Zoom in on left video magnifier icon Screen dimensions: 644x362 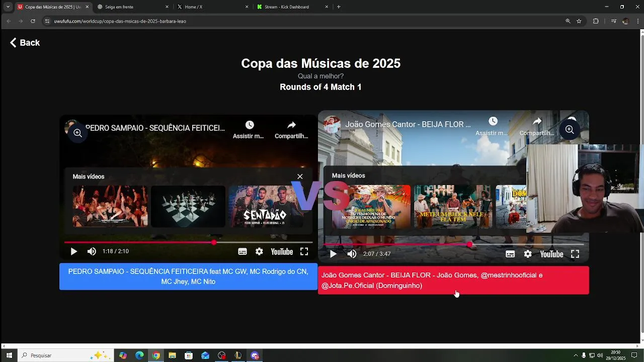point(77,133)
